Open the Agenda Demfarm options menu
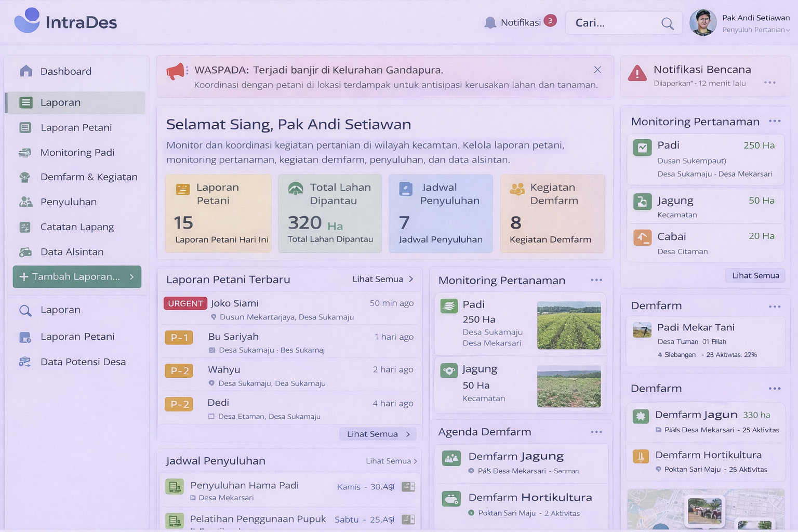The width and height of the screenshot is (798, 532). tap(596, 432)
